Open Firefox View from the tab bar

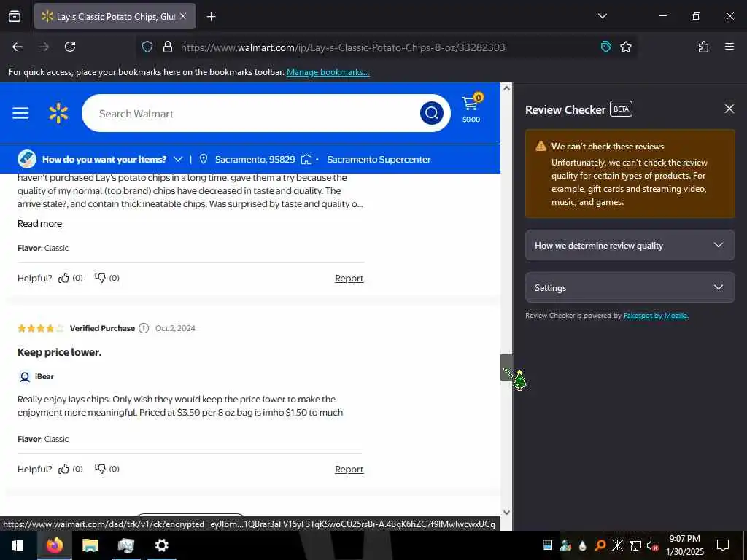(x=15, y=16)
